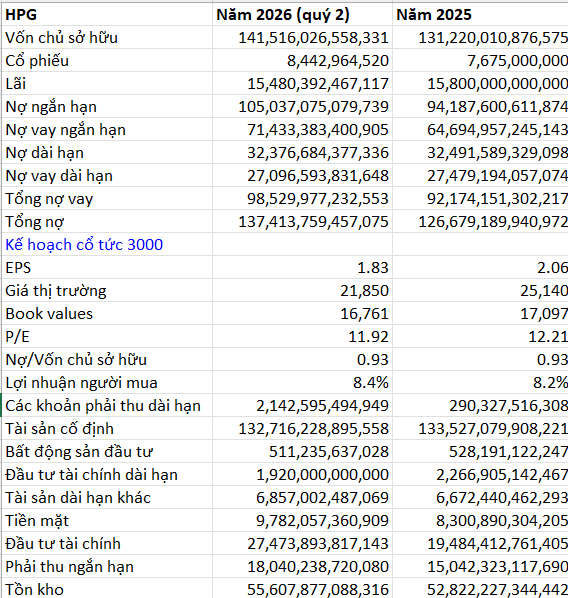This screenshot has width=568, height=598.
Task: Select the Cổ phiếu value 8,442,964,520
Action: 303,60
